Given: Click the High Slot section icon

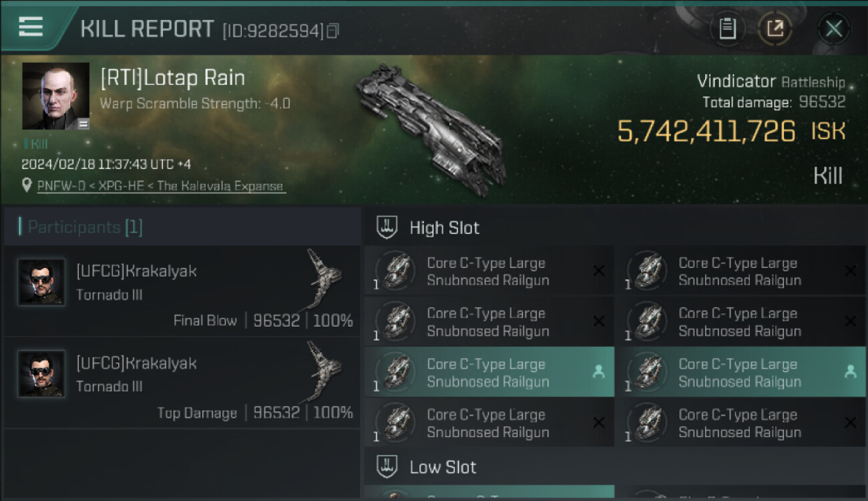Looking at the screenshot, I should pyautogui.click(x=387, y=227).
